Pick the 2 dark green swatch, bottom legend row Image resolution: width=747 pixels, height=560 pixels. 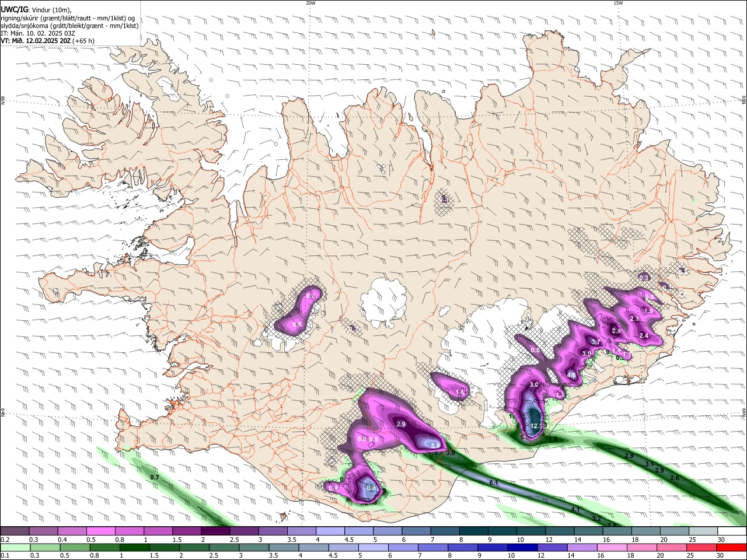click(x=194, y=547)
